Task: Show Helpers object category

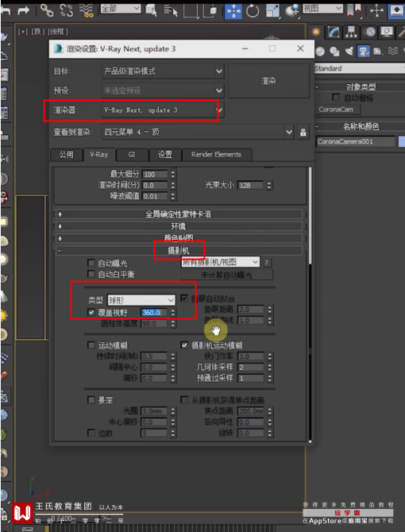Action: click(x=377, y=52)
